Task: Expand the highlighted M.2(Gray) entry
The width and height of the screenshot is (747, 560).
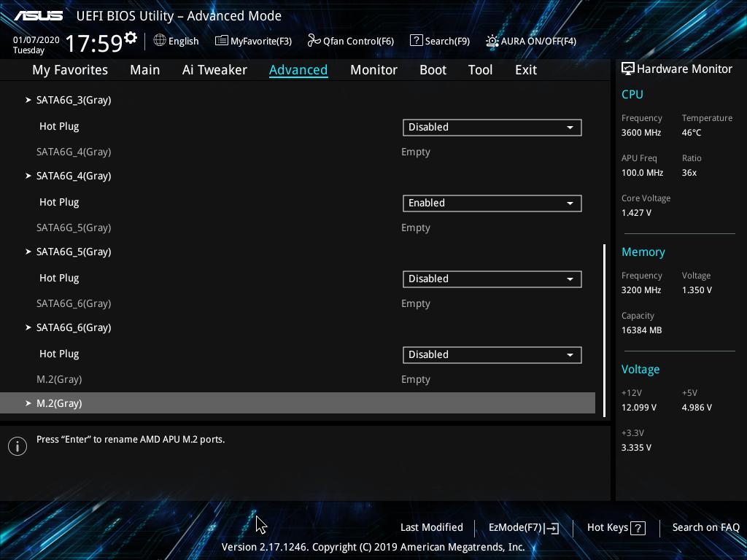Action: (298, 402)
